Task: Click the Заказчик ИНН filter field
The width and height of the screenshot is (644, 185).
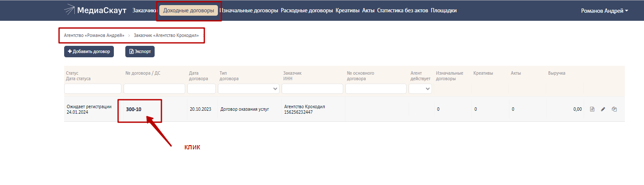Action: point(312,89)
